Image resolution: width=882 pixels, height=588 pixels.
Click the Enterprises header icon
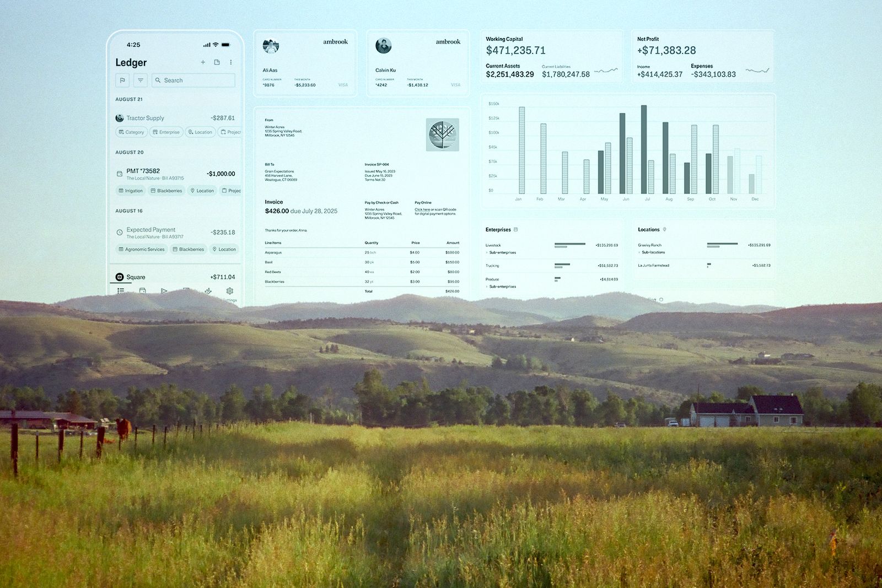(x=516, y=230)
